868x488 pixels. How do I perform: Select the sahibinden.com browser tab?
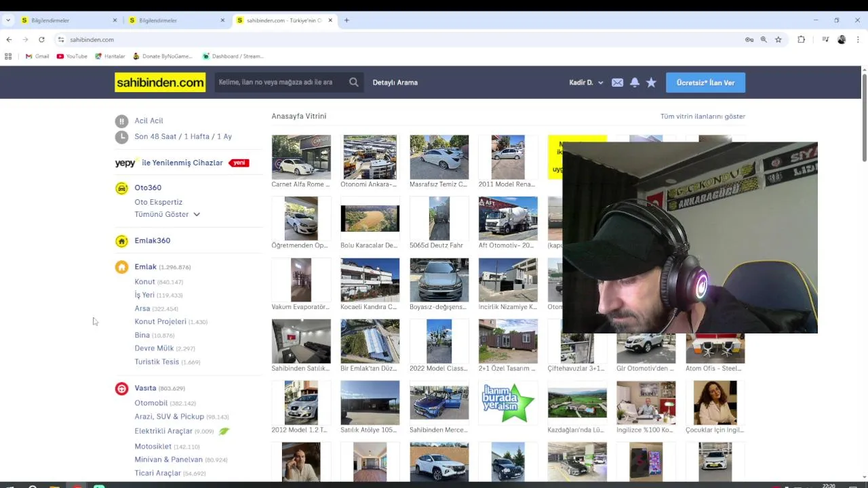[283, 20]
